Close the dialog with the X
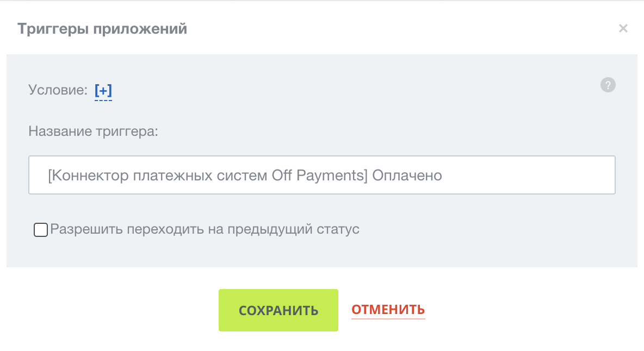 [623, 28]
